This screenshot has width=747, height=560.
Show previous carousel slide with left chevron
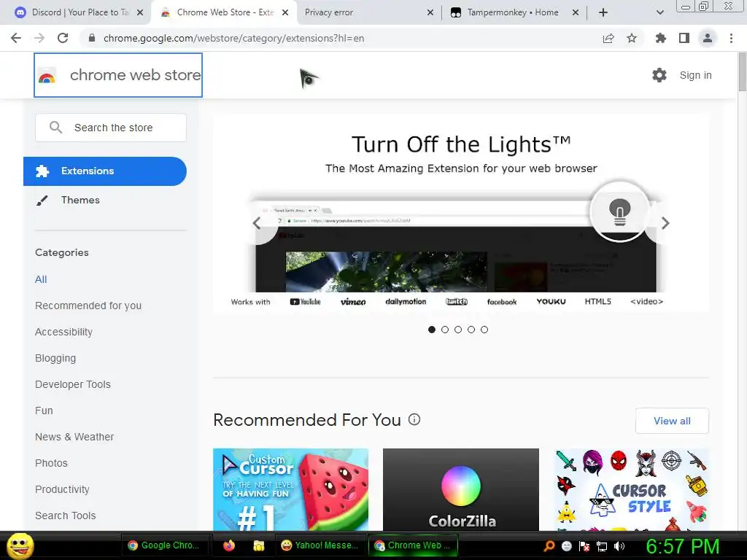258,223
